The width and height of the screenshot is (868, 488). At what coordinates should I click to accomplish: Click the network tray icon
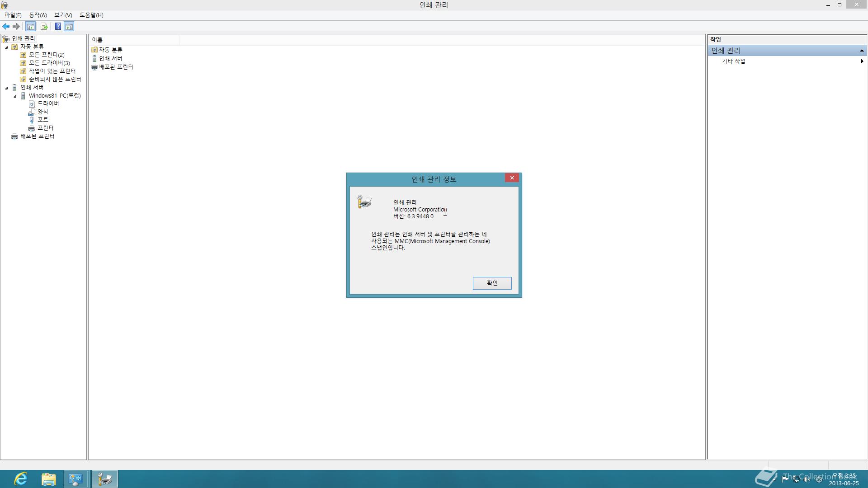pos(796,479)
